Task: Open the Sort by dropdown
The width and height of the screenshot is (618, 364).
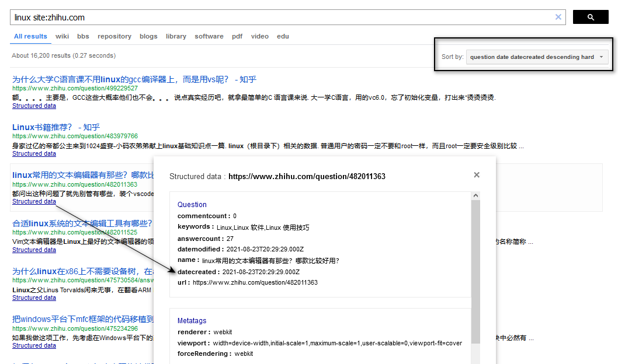Action: click(537, 57)
